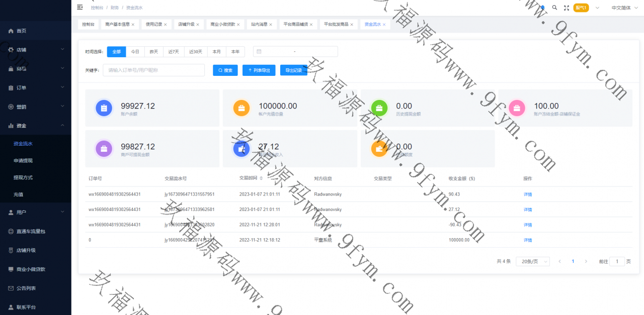Toggle fullscreen using the expand icon

pos(567,8)
